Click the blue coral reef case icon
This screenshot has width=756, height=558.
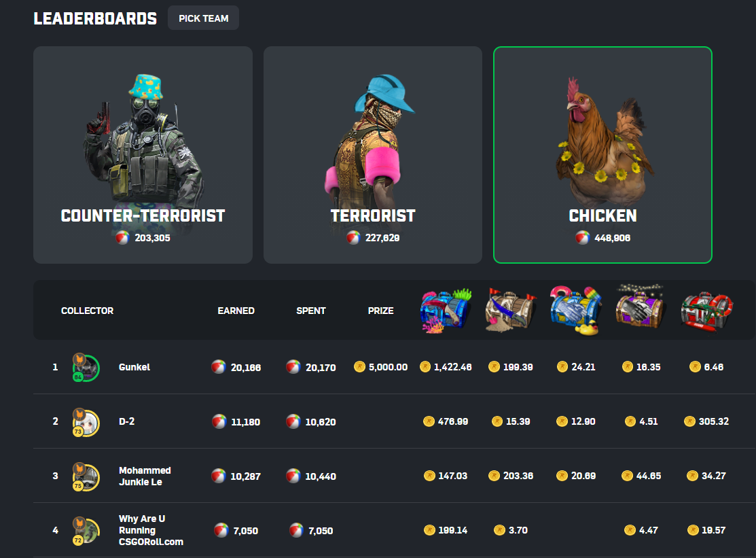(x=446, y=311)
